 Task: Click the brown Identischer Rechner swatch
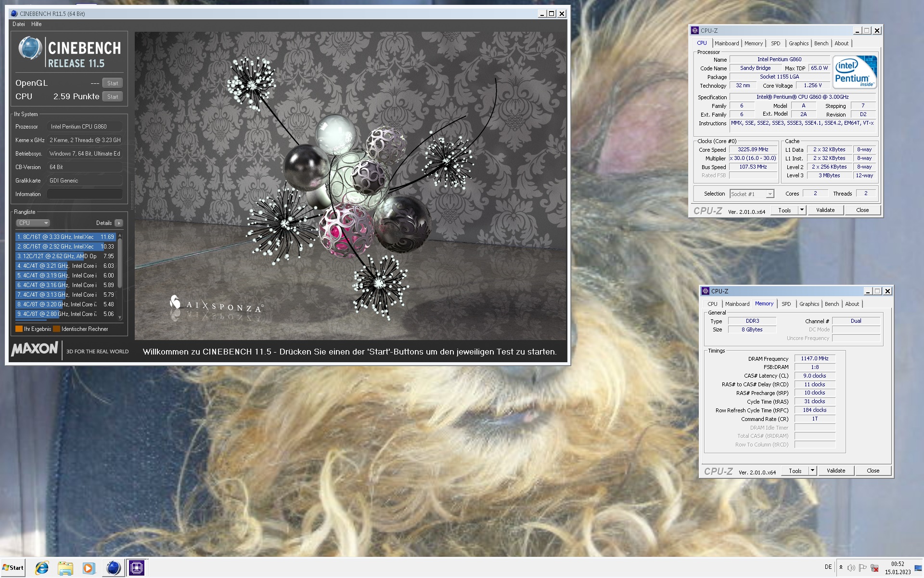pyautogui.click(x=56, y=329)
